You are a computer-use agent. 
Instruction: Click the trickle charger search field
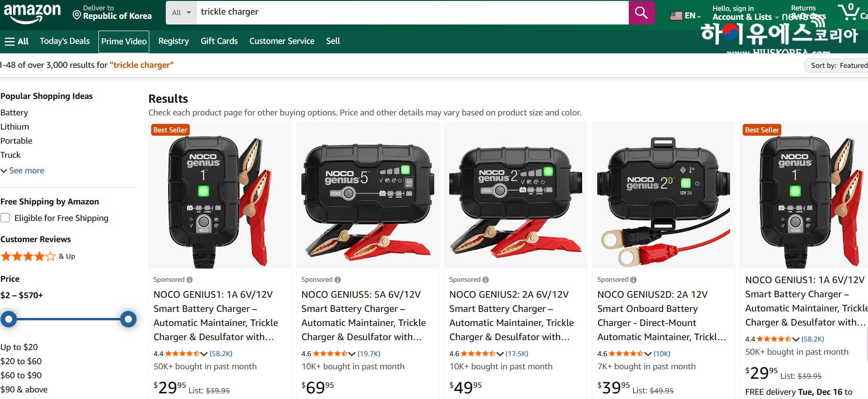click(x=412, y=12)
